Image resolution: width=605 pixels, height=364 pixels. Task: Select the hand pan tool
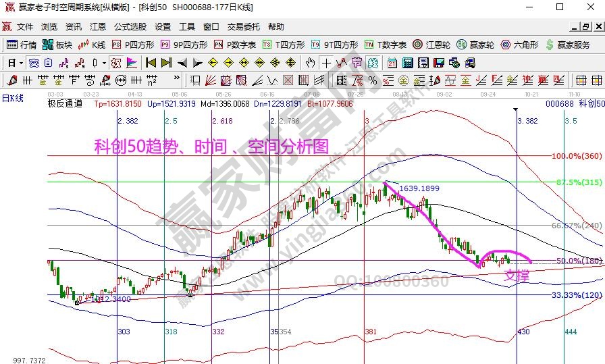click(310, 63)
